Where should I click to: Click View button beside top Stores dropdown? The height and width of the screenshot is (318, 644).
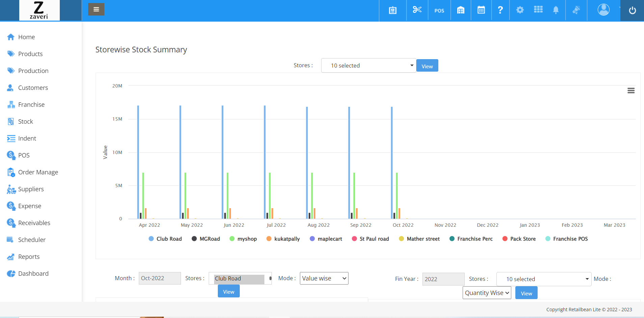pos(427,66)
